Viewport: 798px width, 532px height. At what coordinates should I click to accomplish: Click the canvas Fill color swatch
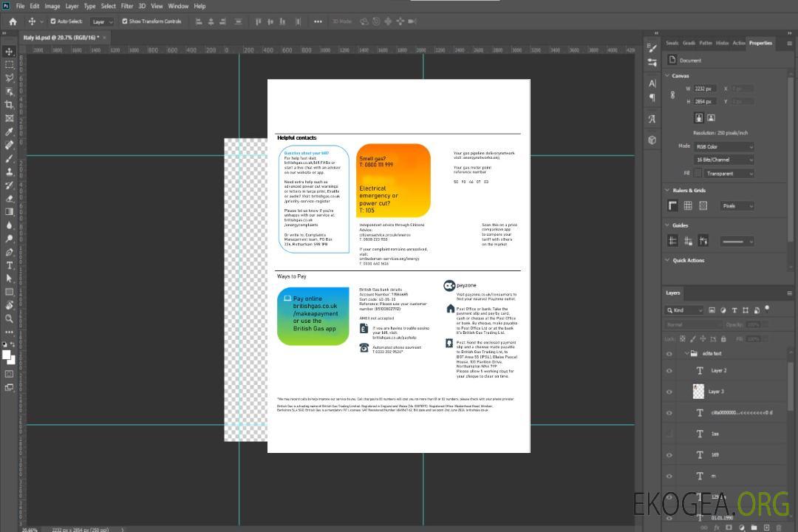698,174
